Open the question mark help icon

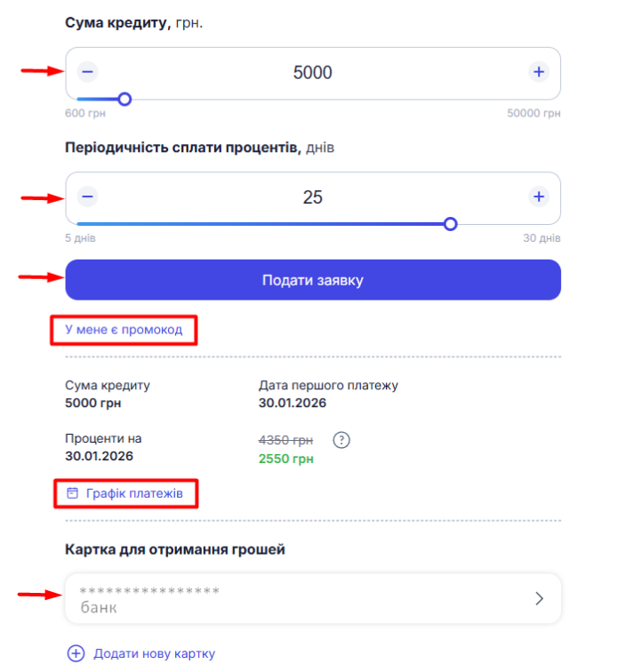341,440
